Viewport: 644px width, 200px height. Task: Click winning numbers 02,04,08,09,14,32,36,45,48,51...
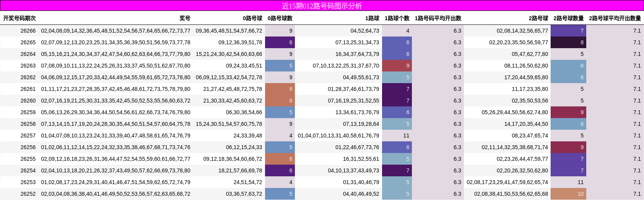tap(115, 31)
